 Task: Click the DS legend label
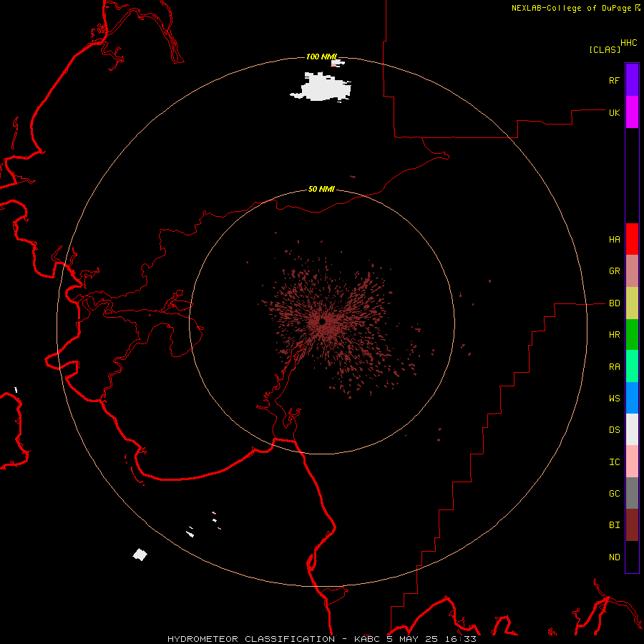614,429
